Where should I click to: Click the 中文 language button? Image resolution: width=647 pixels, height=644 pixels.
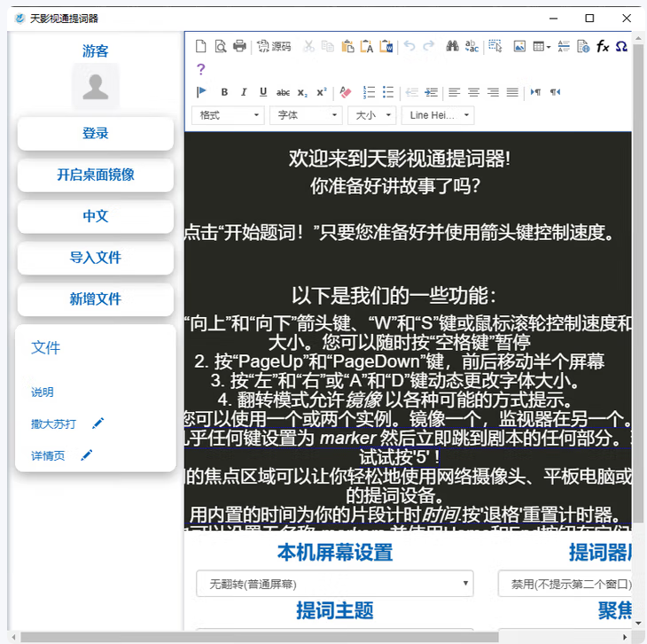(96, 216)
